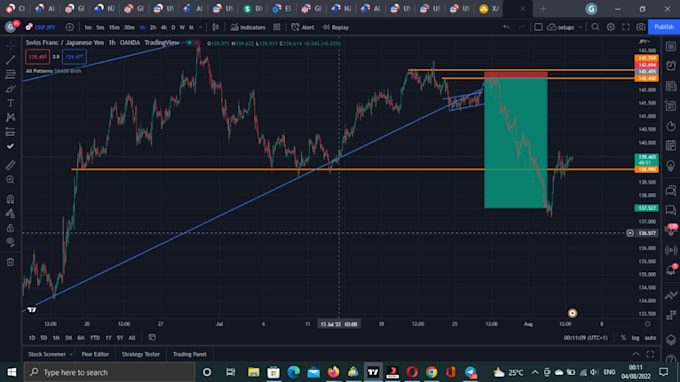This screenshot has width=680, height=382.
Task: Take a chart snapshot camera icon
Action: pyautogui.click(x=641, y=27)
